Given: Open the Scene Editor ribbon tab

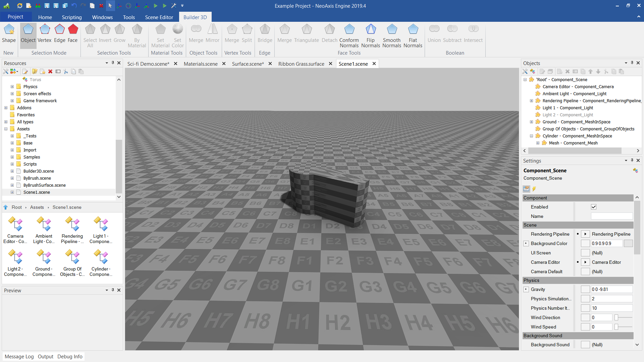Looking at the screenshot, I should tap(159, 17).
